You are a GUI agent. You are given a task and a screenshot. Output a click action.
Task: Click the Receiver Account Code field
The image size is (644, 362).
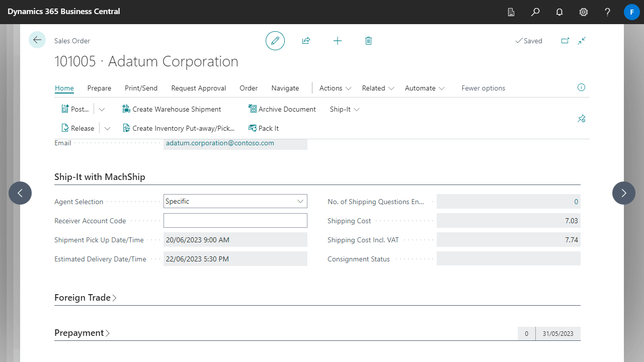[235, 220]
